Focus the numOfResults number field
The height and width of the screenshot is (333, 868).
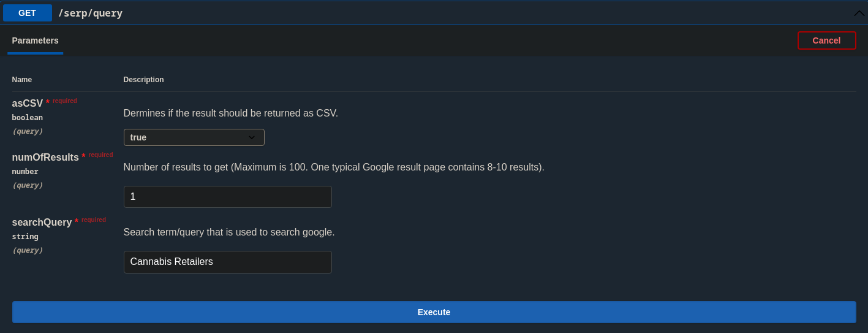227,197
